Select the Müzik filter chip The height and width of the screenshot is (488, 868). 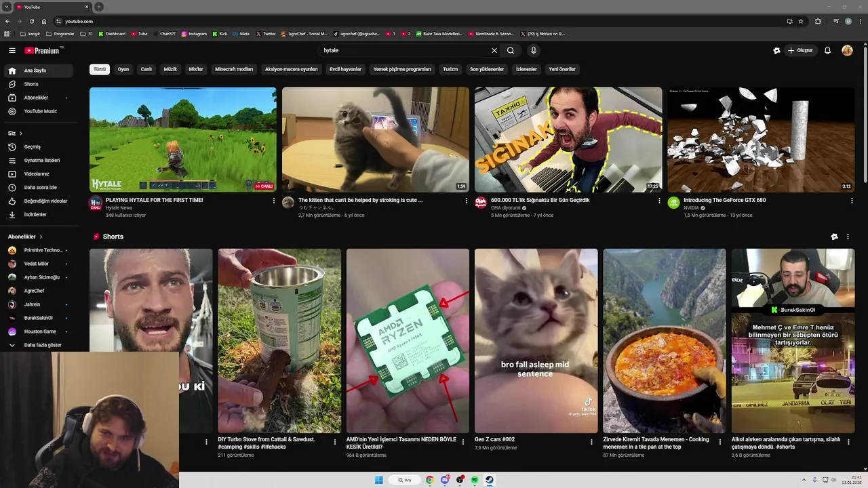point(170,69)
